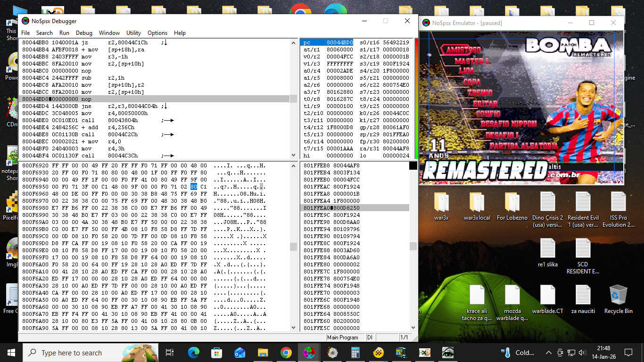Screen dimensions: 644x362
Task: Click the No$psx Emulator title bar icon
Action: [x=426, y=23]
